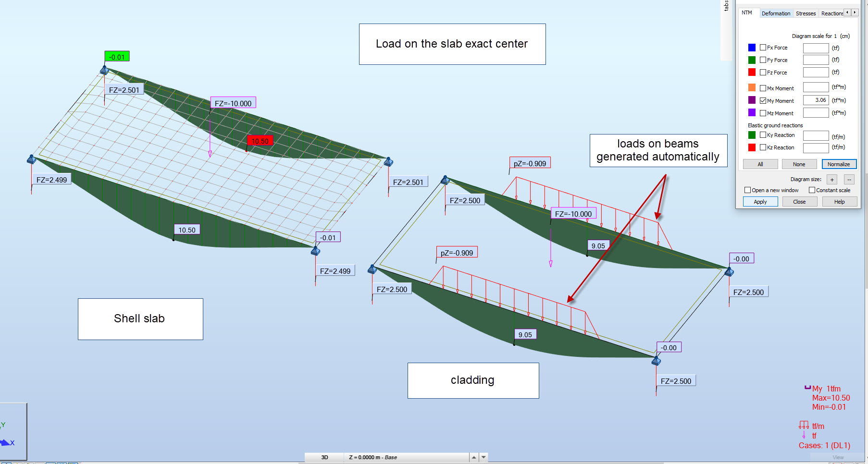Click the red tf/m load symbol in the legend
This screenshot has width=868, height=464.
pyautogui.click(x=804, y=424)
